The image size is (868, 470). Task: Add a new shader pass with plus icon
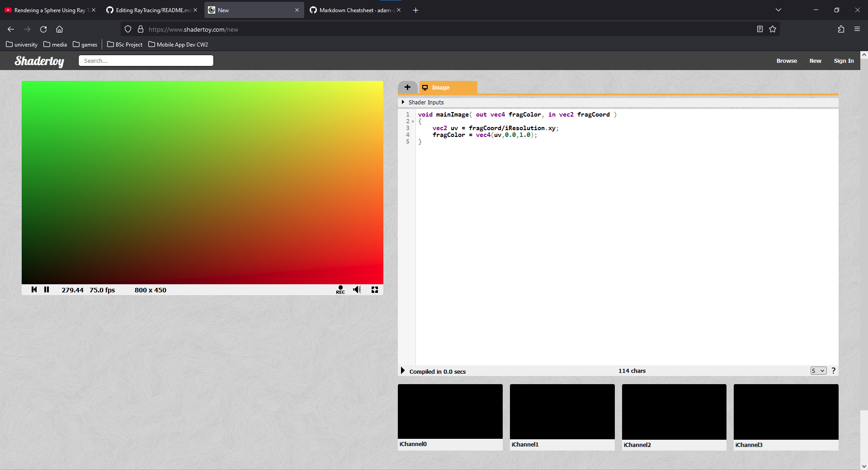(x=407, y=87)
